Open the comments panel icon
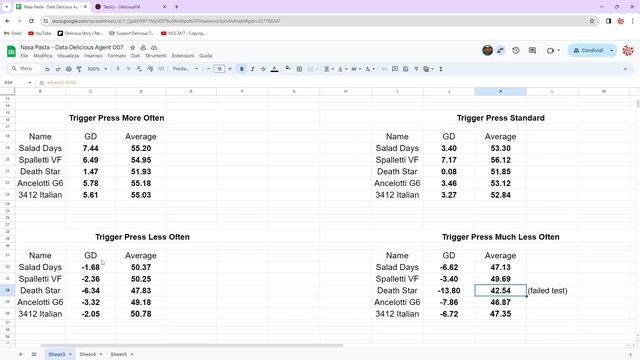Image resolution: width=640 pixels, height=360 pixels. (x=532, y=50)
